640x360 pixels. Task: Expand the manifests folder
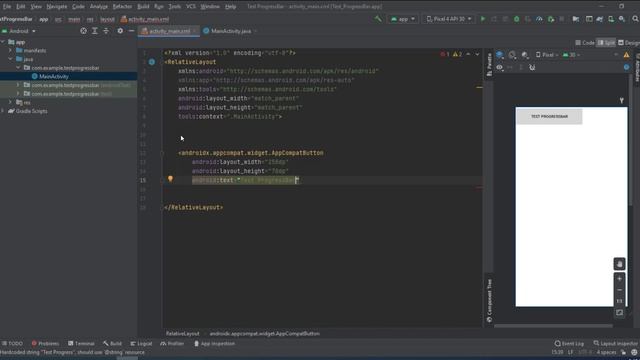(10, 51)
